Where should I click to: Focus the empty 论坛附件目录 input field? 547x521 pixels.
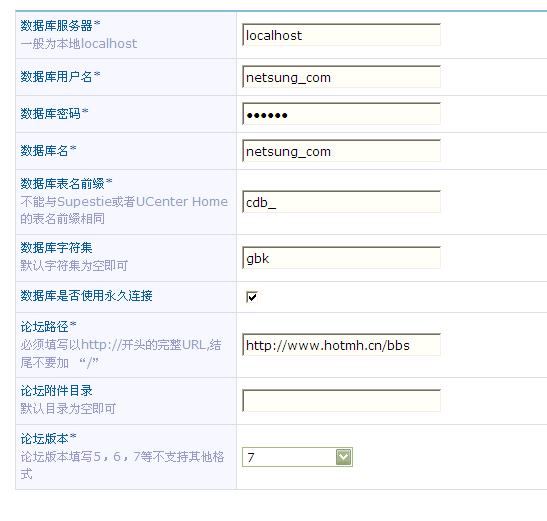click(x=341, y=401)
